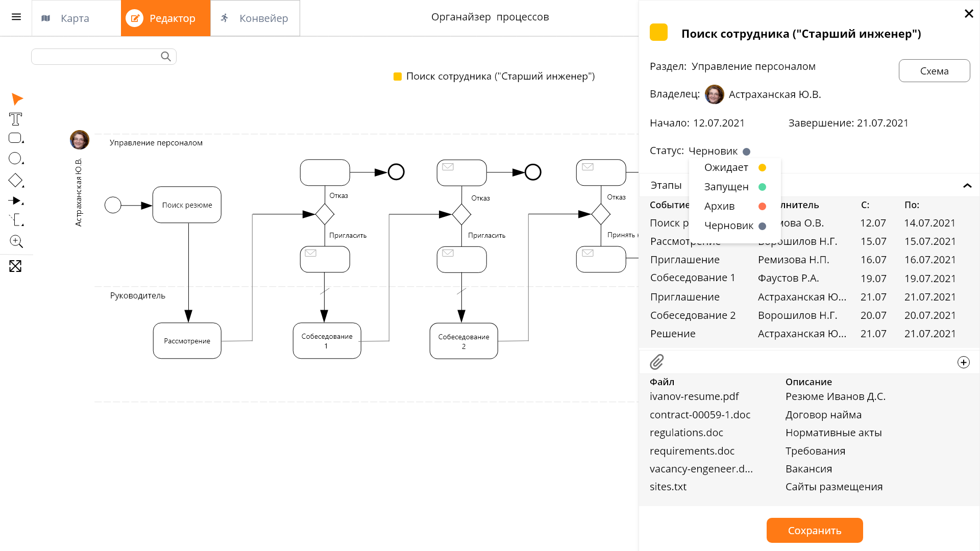
Task: Click the Схема button
Action: [x=934, y=71]
